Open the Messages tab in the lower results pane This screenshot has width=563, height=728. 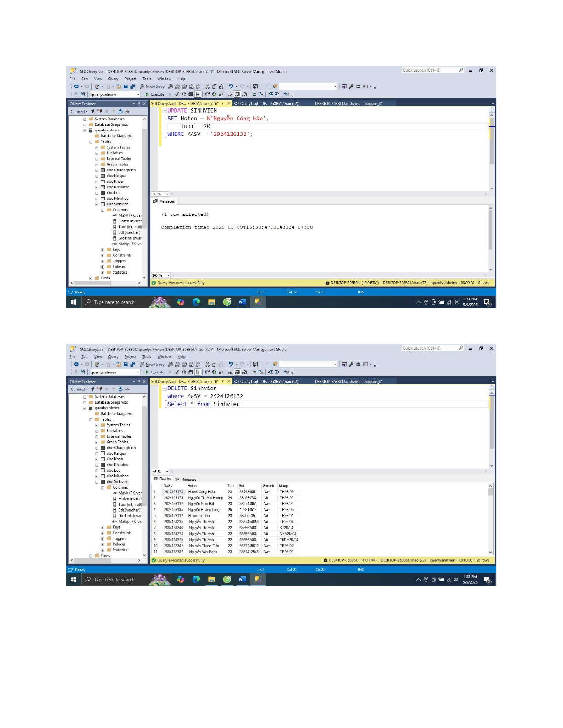coord(186,480)
